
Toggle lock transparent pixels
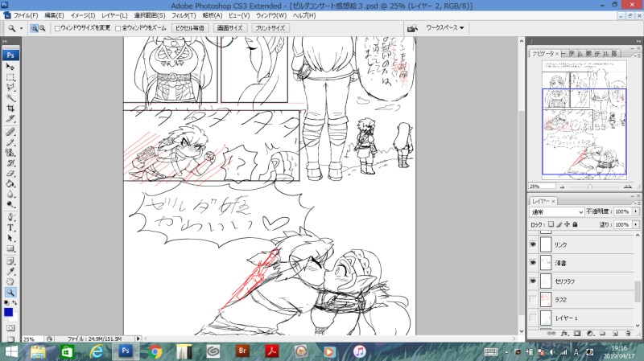point(551,224)
